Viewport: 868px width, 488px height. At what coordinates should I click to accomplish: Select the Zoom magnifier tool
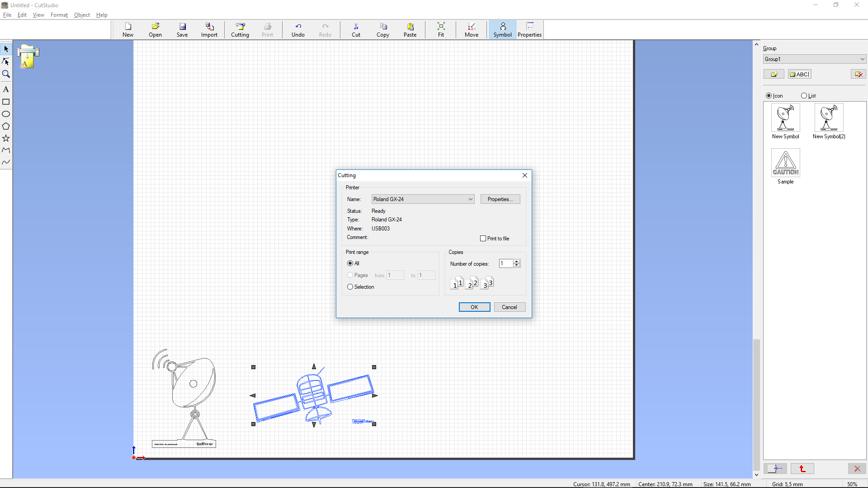pyautogui.click(x=6, y=74)
